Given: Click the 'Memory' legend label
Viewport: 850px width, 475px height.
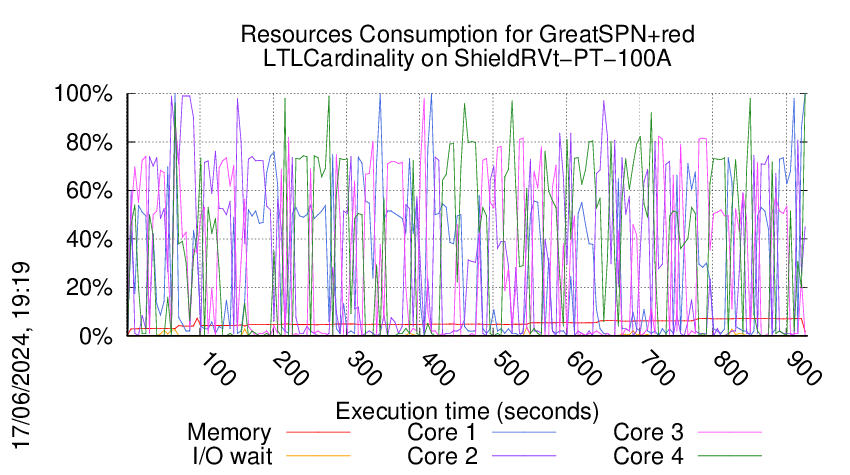Looking at the screenshot, I should pos(229,433).
